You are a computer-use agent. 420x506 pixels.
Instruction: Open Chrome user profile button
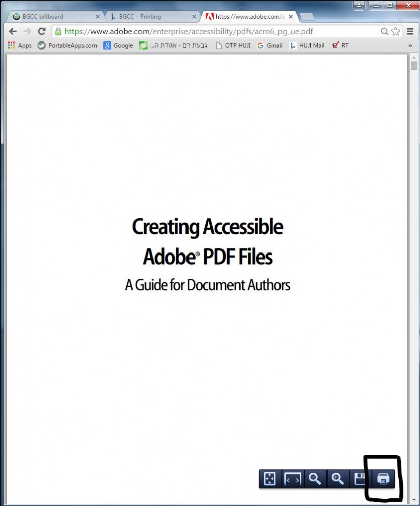click(x=359, y=5)
